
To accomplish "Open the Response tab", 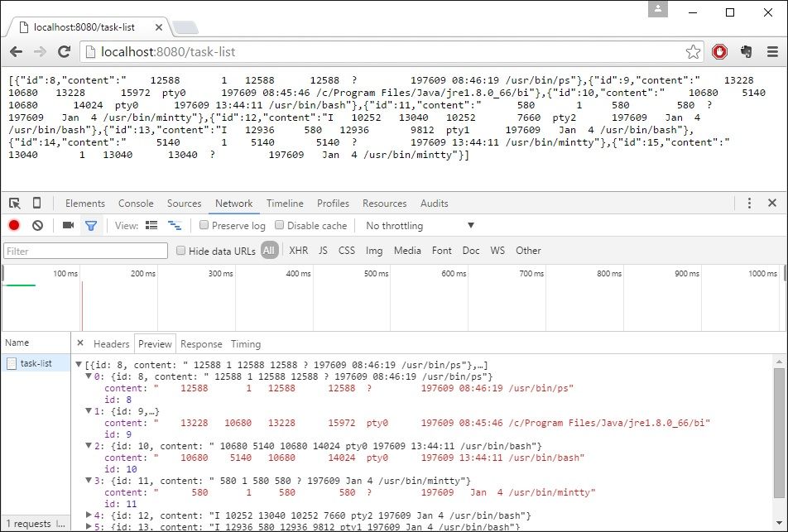I will (x=201, y=344).
